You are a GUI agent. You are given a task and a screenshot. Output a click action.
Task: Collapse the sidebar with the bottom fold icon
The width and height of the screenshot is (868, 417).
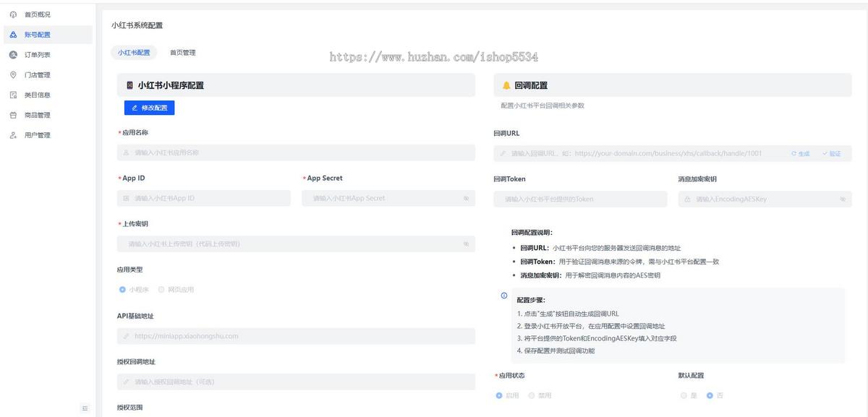pyautogui.click(x=85, y=409)
